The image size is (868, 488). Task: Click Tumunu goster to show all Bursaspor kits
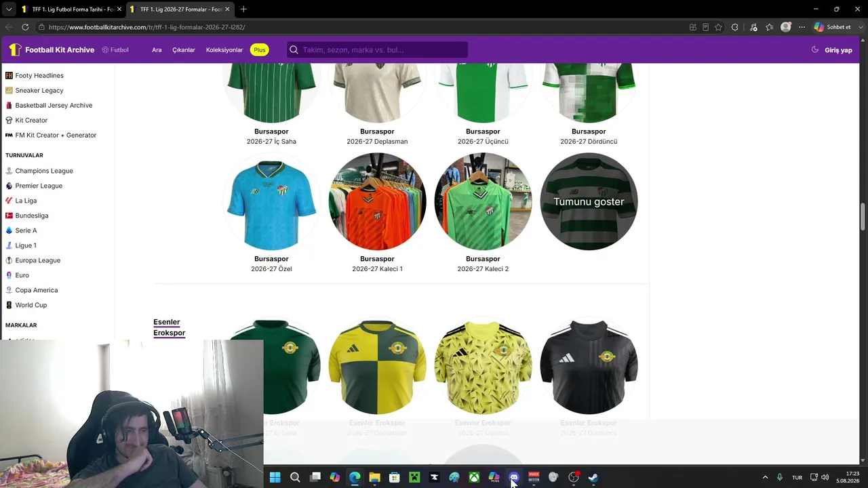point(589,201)
